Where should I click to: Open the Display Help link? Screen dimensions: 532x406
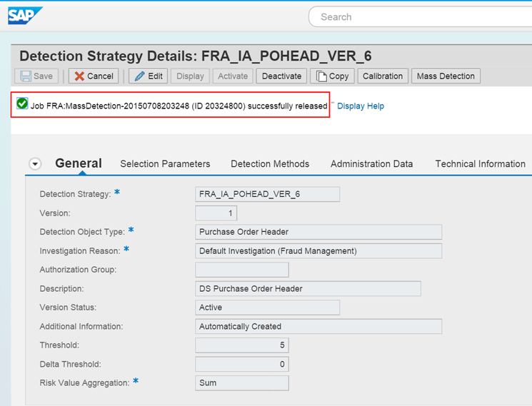point(361,106)
